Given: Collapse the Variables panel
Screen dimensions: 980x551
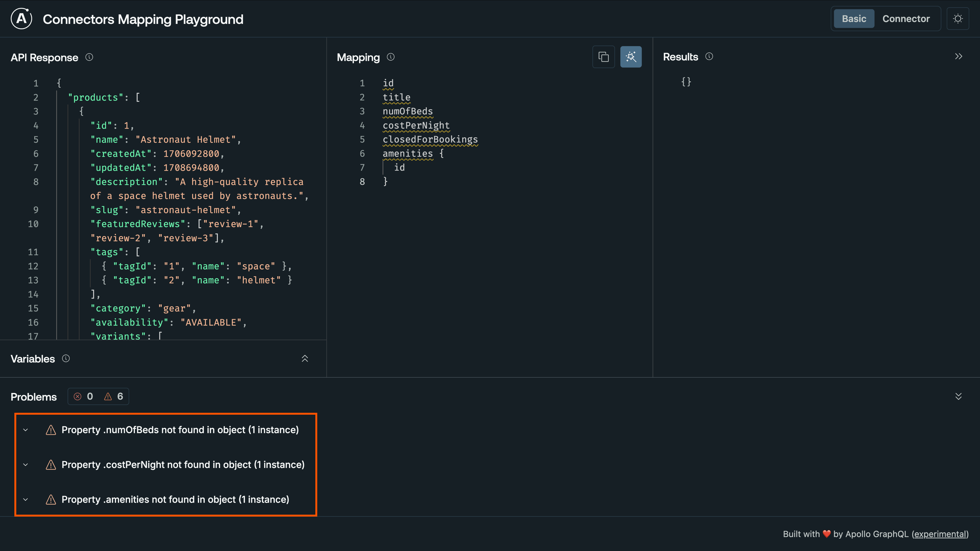Looking at the screenshot, I should tap(305, 358).
